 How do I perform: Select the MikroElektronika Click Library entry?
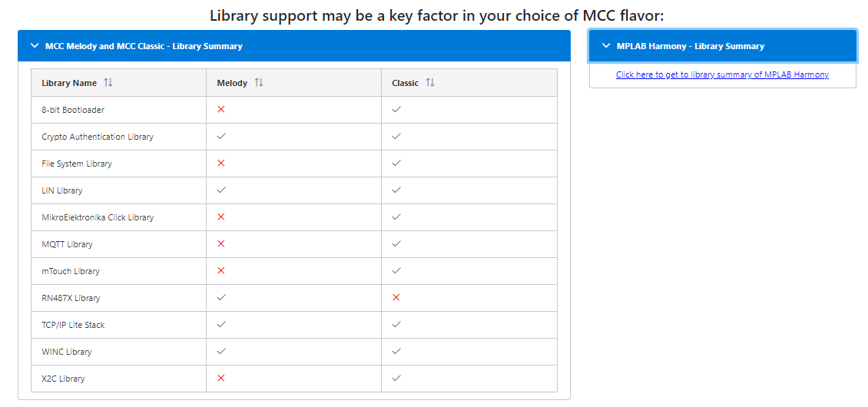(98, 217)
